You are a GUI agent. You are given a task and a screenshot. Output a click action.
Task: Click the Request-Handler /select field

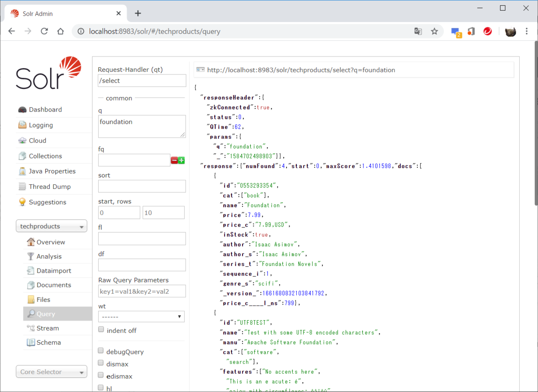point(142,81)
